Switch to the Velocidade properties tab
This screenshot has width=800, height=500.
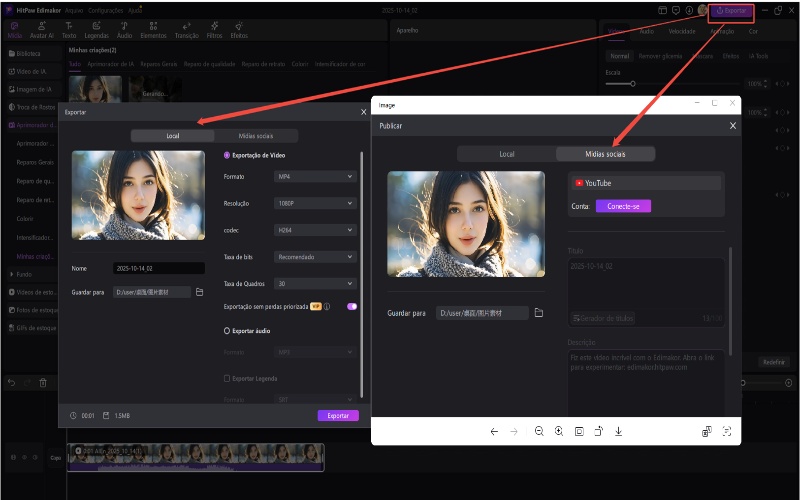(x=682, y=31)
